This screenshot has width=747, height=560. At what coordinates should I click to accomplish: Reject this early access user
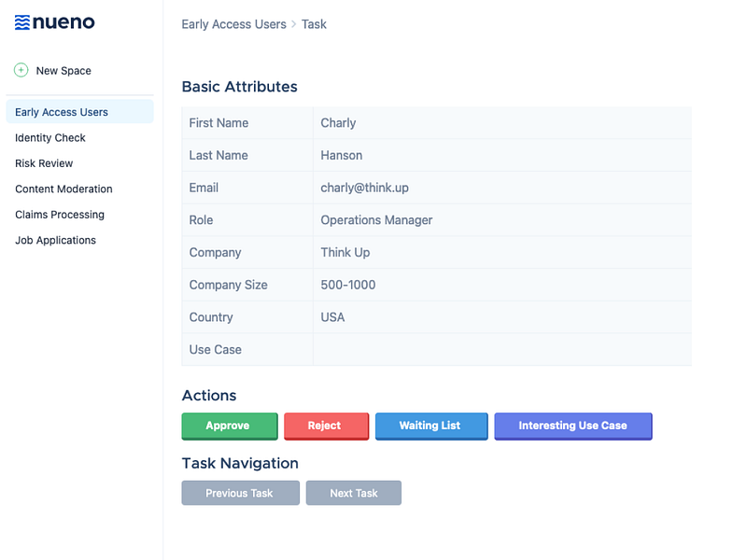point(326,426)
